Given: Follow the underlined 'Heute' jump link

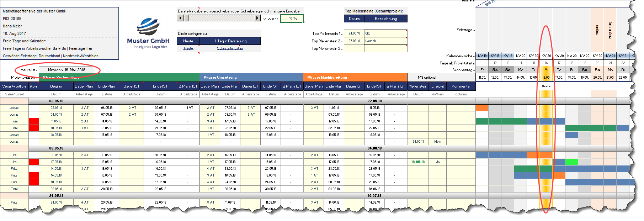Looking at the screenshot, I should (188, 48).
